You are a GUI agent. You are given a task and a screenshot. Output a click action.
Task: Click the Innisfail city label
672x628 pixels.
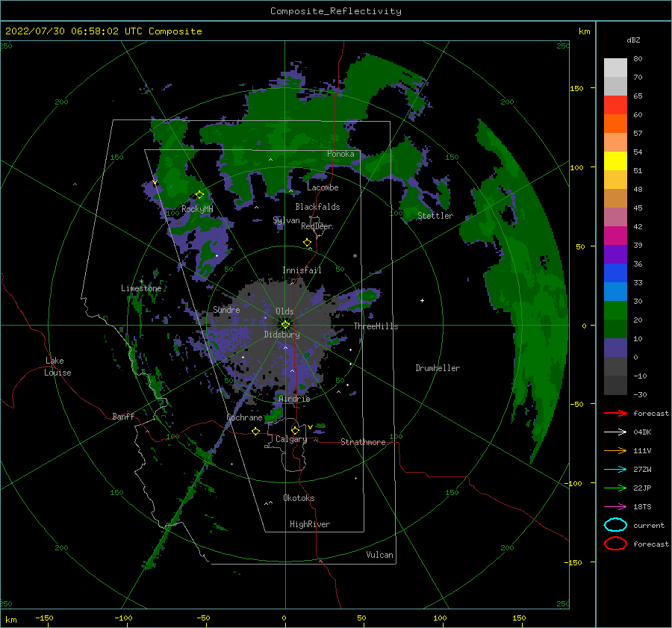pyautogui.click(x=302, y=270)
